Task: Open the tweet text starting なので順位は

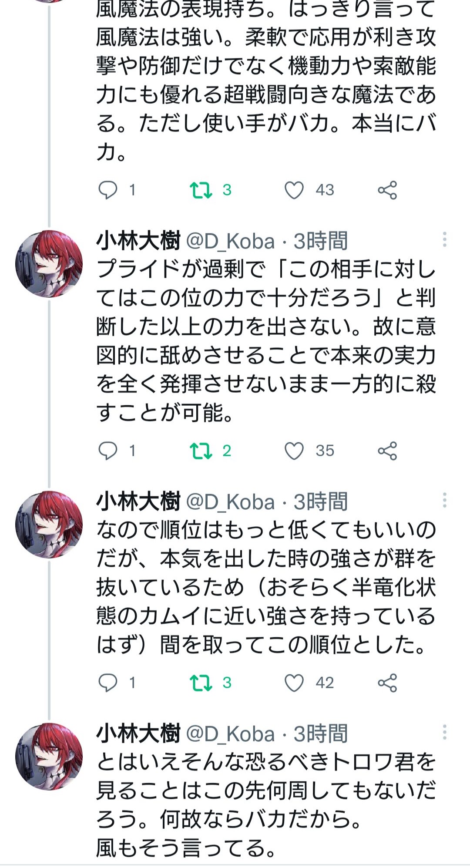Action: pyautogui.click(x=265, y=587)
